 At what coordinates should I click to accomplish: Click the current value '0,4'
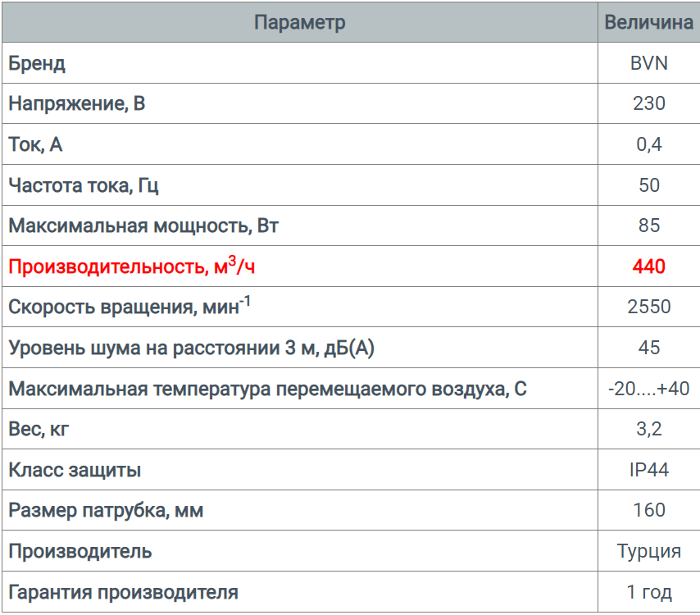[x=648, y=144]
